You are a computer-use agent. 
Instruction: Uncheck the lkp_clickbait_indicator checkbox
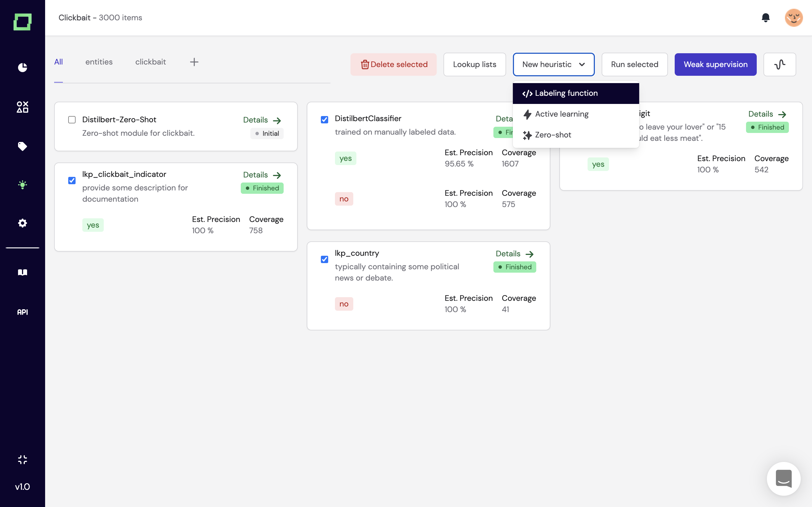72,180
